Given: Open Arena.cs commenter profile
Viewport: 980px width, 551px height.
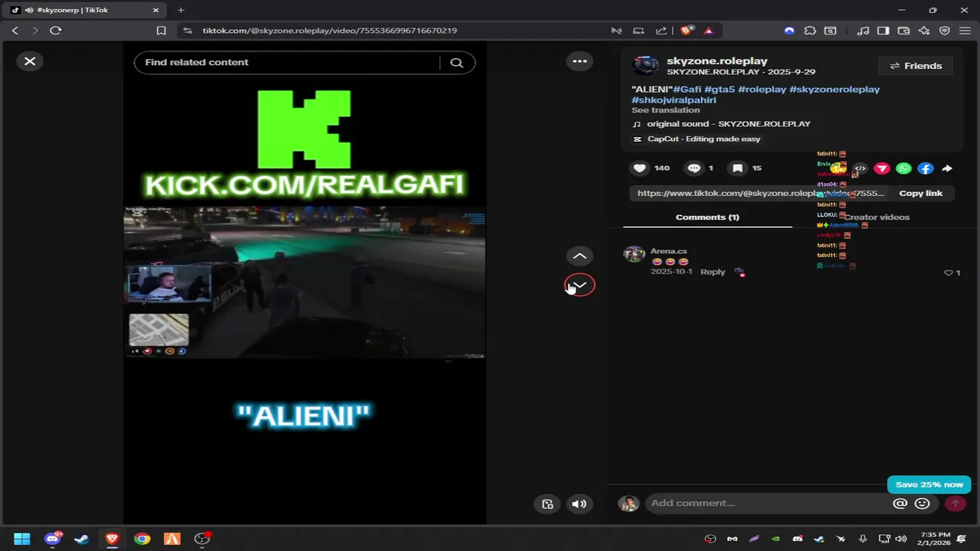Looking at the screenshot, I should point(668,251).
